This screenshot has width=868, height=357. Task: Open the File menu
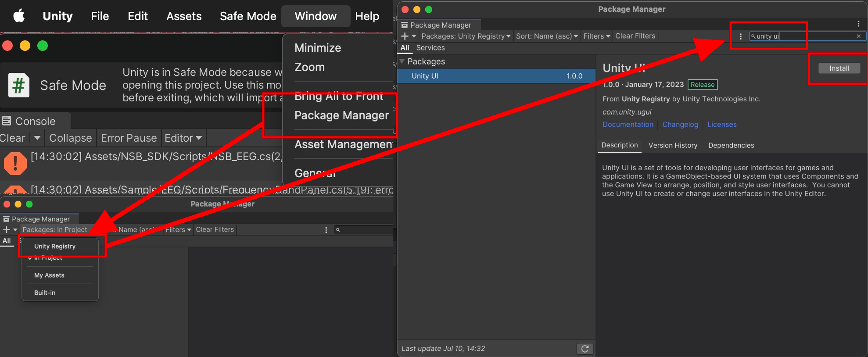click(100, 16)
